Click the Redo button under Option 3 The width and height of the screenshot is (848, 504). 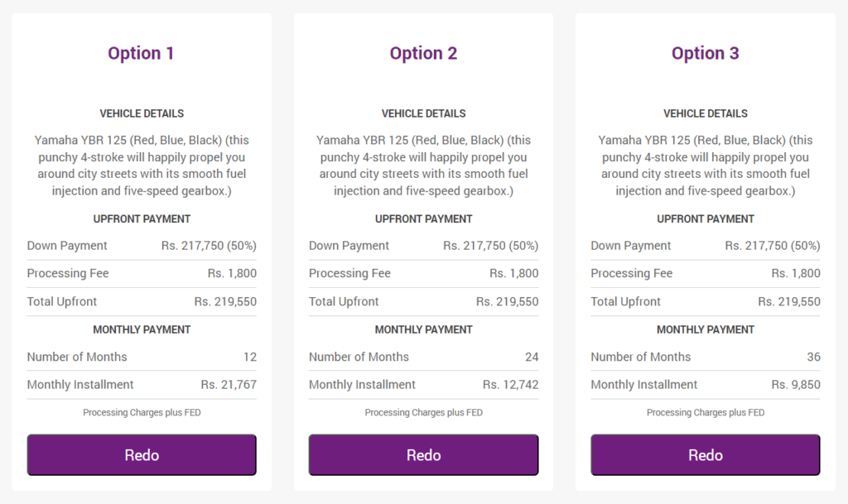[706, 455]
